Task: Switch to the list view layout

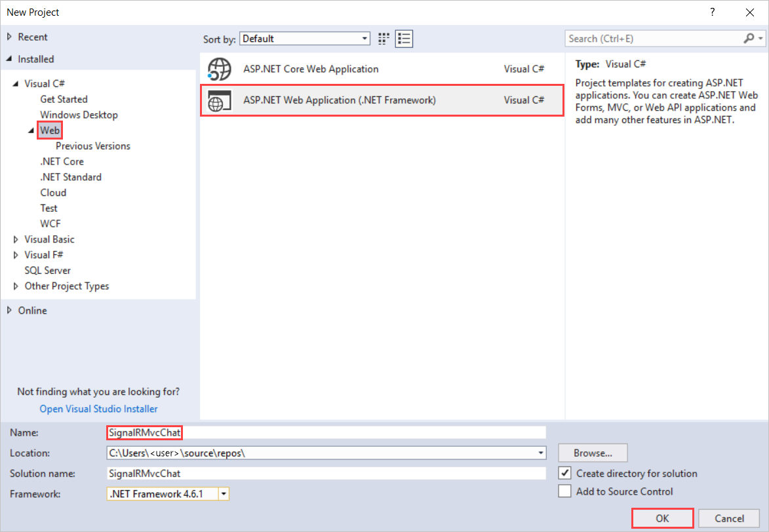Action: tap(404, 38)
